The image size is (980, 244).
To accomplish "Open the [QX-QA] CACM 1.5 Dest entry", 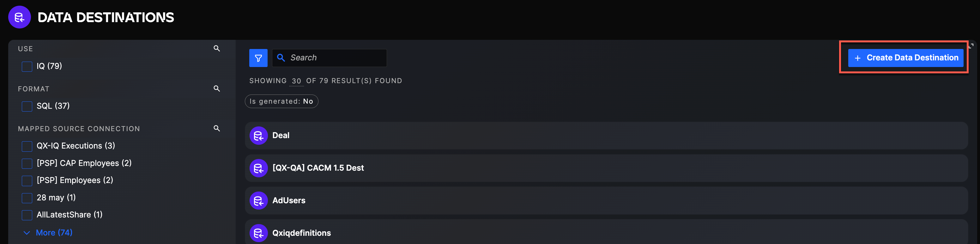I will click(x=318, y=168).
